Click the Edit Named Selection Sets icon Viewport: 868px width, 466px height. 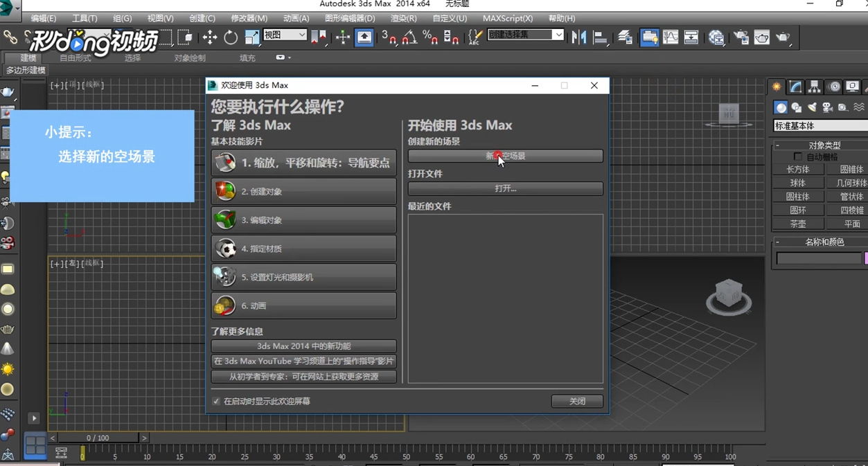tap(475, 37)
